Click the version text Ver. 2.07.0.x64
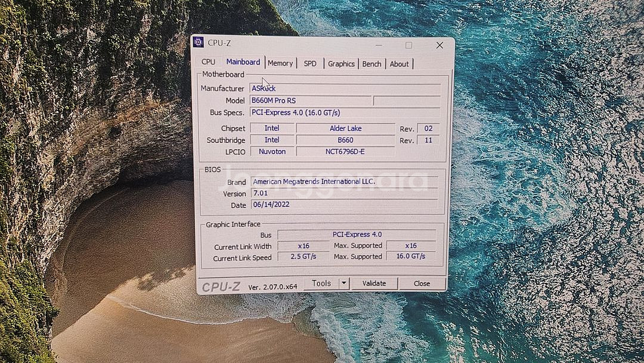This screenshot has height=363, width=644. 273,287
